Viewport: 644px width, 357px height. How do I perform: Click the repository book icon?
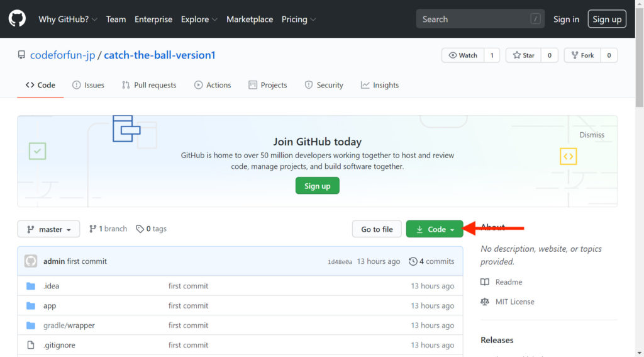tap(21, 55)
